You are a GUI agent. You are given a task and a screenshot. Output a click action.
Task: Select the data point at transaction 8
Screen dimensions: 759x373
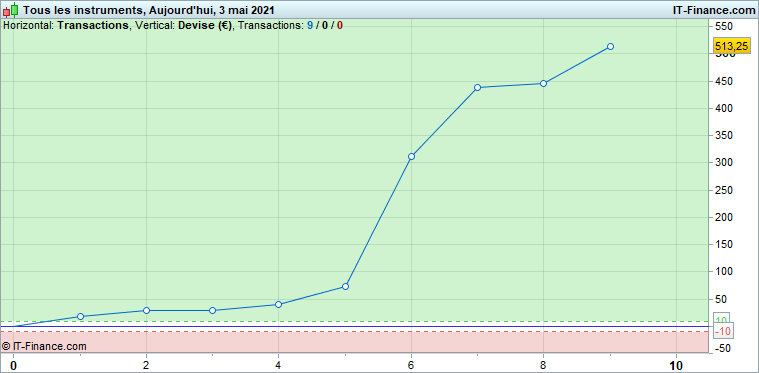(544, 83)
